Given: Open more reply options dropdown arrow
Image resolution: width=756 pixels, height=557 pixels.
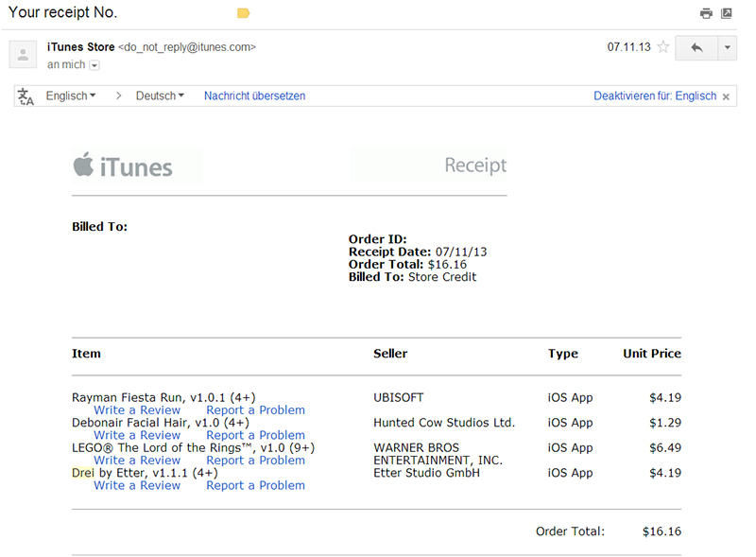Looking at the screenshot, I should pyautogui.click(x=727, y=48).
